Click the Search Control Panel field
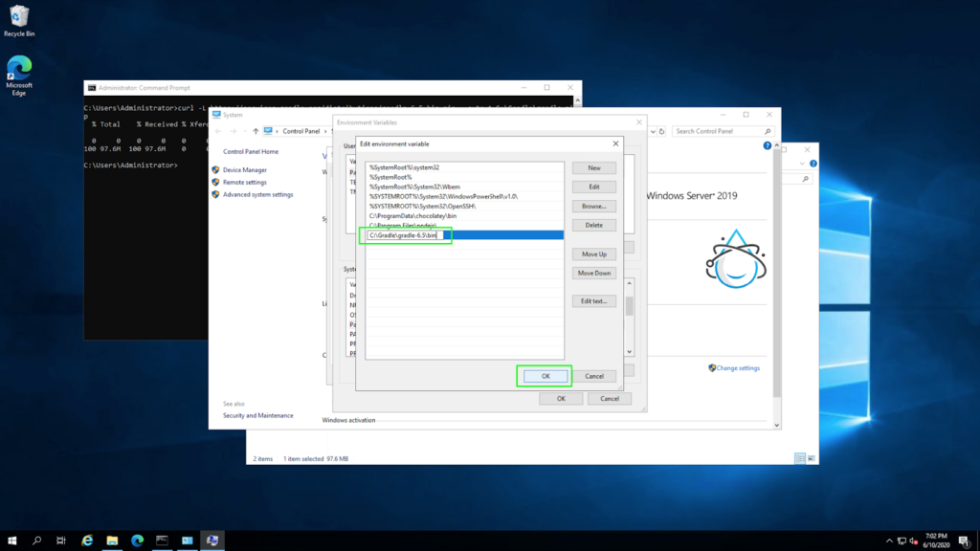980x551 pixels. point(718,131)
